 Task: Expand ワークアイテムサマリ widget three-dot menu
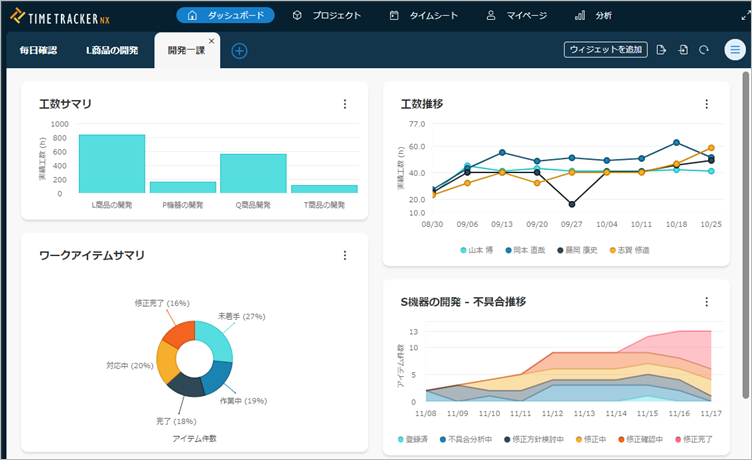tap(344, 256)
